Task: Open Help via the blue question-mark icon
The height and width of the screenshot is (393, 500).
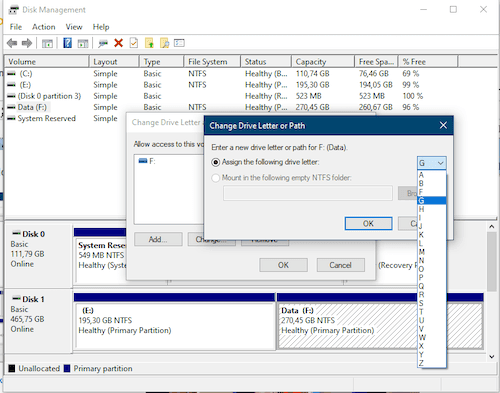Action: [67, 43]
